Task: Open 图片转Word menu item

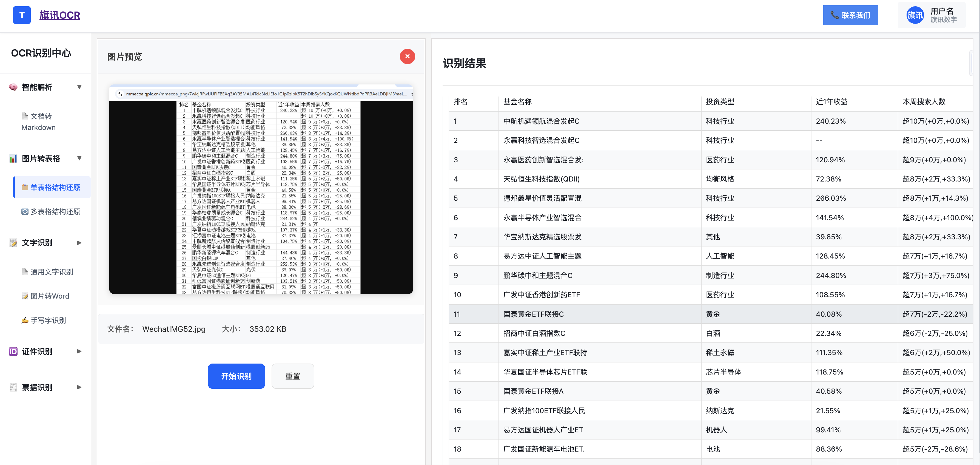Action: [49, 296]
